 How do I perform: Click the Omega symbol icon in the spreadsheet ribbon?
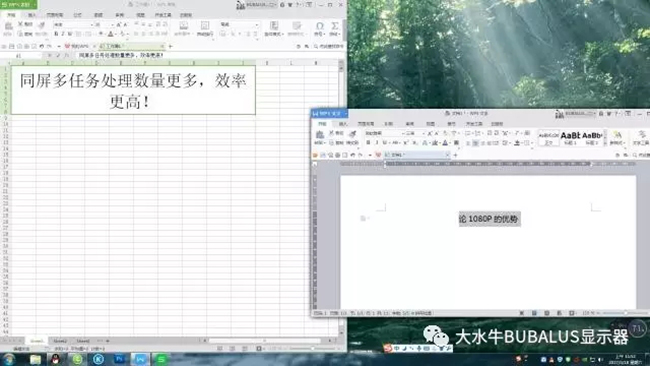point(319,26)
